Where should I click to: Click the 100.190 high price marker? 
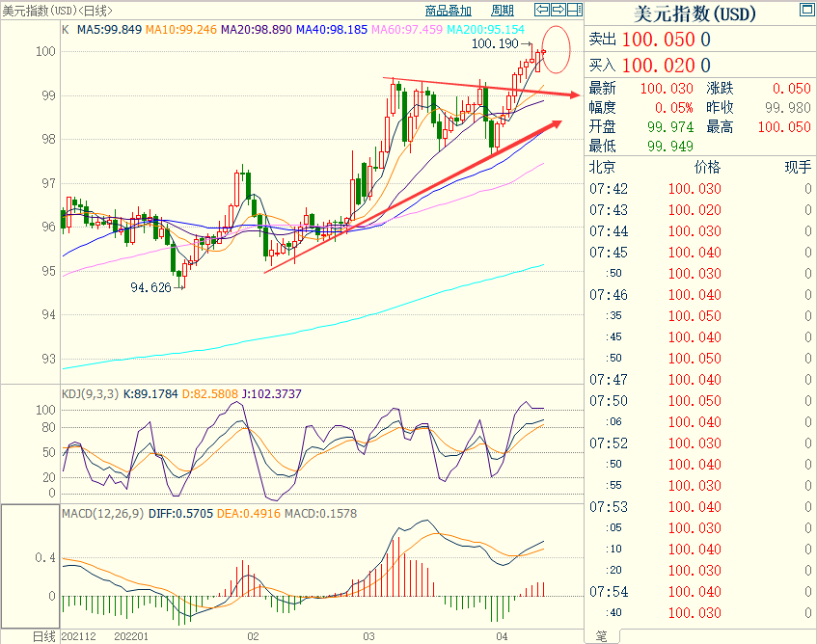click(x=495, y=44)
